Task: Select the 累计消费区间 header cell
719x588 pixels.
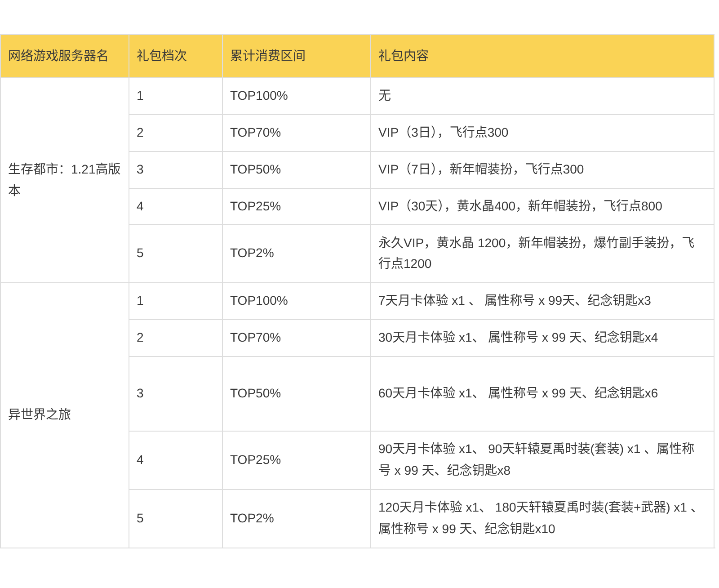Action: pos(268,56)
